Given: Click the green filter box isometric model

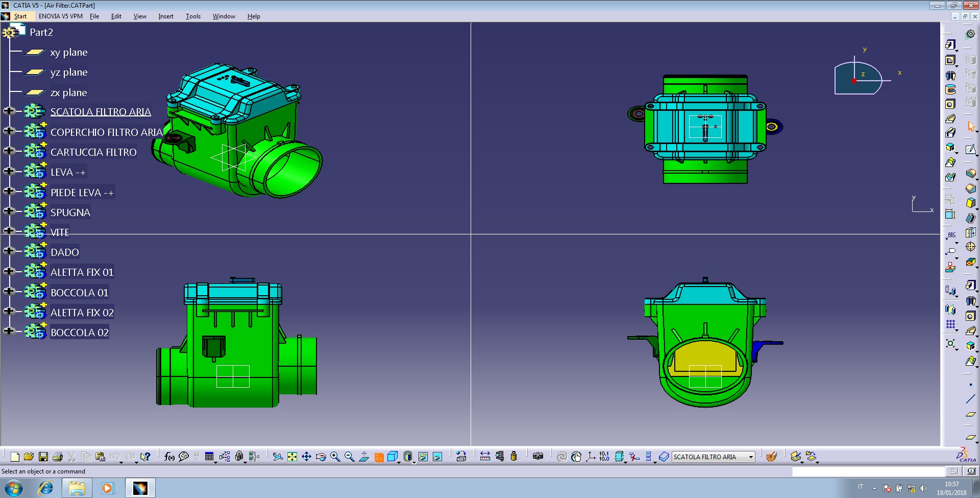Looking at the screenshot, I should (x=237, y=131).
